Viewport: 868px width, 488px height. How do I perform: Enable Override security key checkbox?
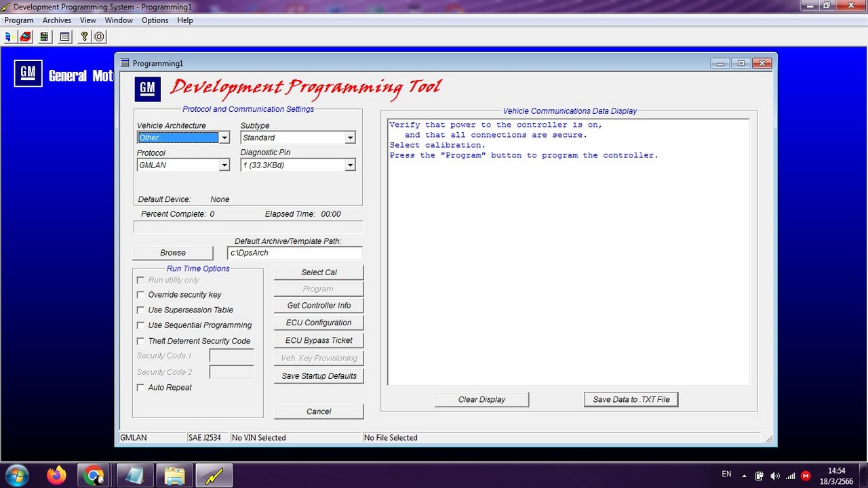point(141,295)
